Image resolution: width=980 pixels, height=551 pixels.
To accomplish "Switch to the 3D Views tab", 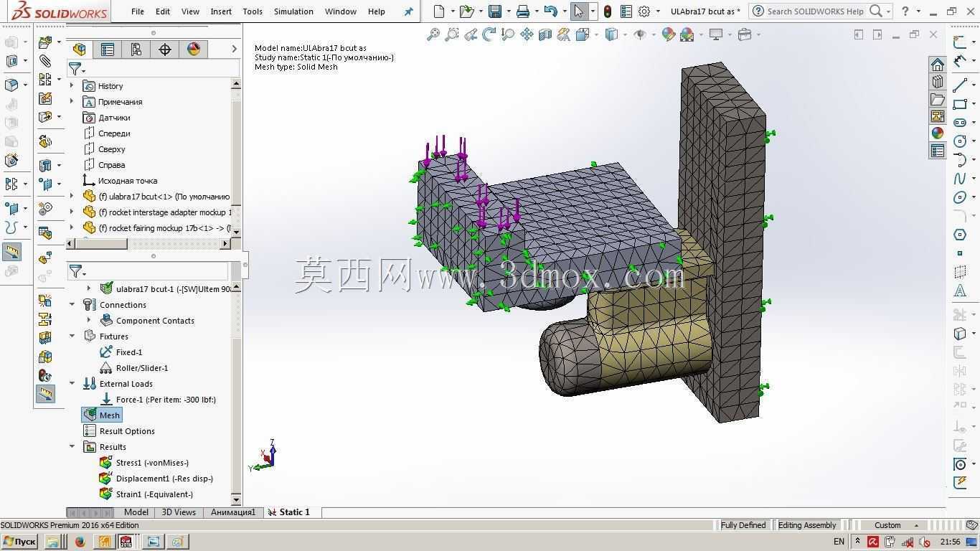I will pos(179,512).
